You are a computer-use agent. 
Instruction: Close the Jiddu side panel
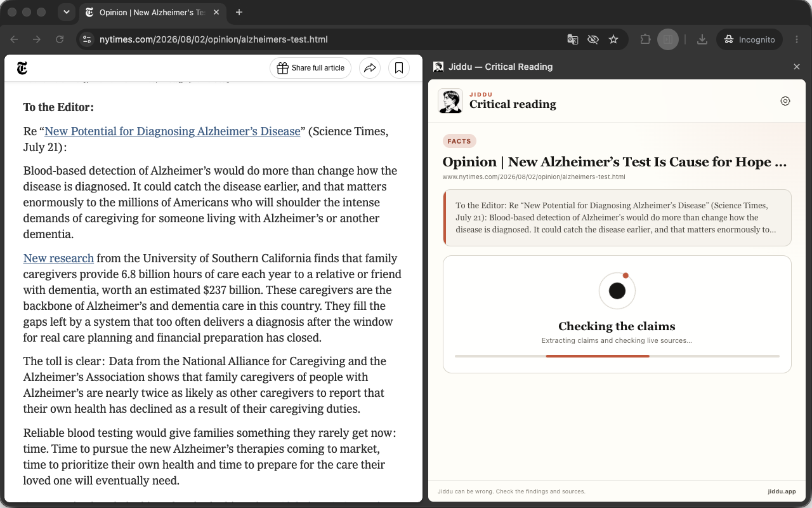click(797, 67)
